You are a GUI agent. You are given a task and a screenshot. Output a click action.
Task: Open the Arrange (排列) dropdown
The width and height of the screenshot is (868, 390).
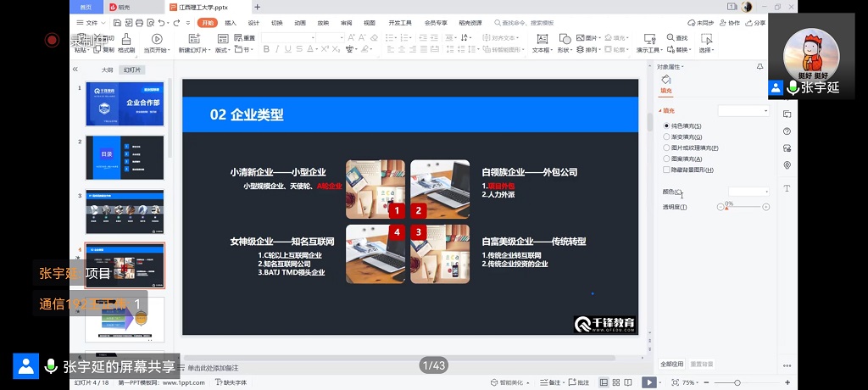coord(589,49)
